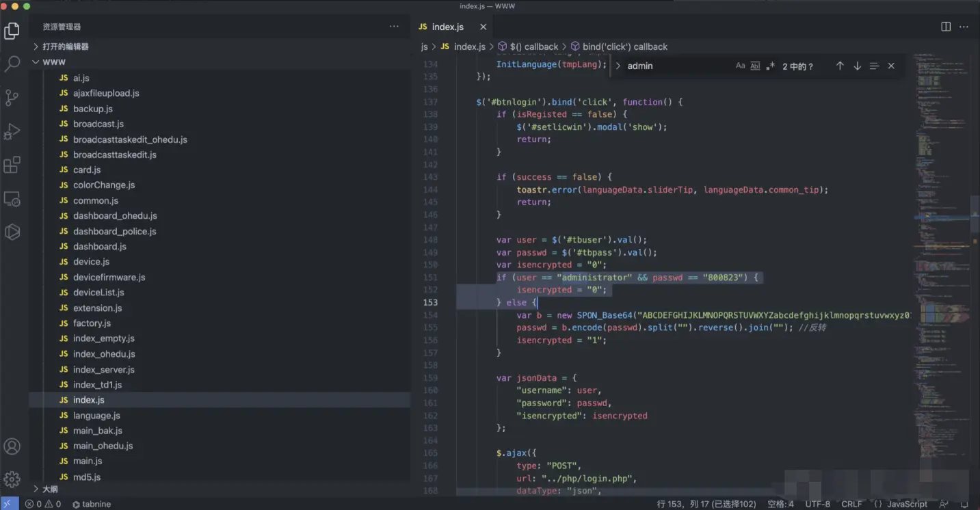Open the Accounts menu icon

click(x=12, y=446)
